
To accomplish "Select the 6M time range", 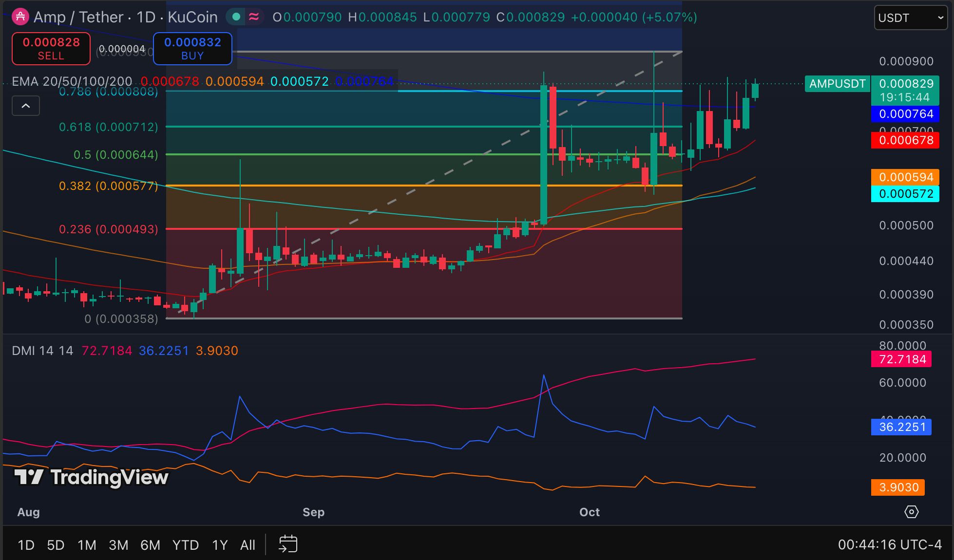I will pos(150,545).
